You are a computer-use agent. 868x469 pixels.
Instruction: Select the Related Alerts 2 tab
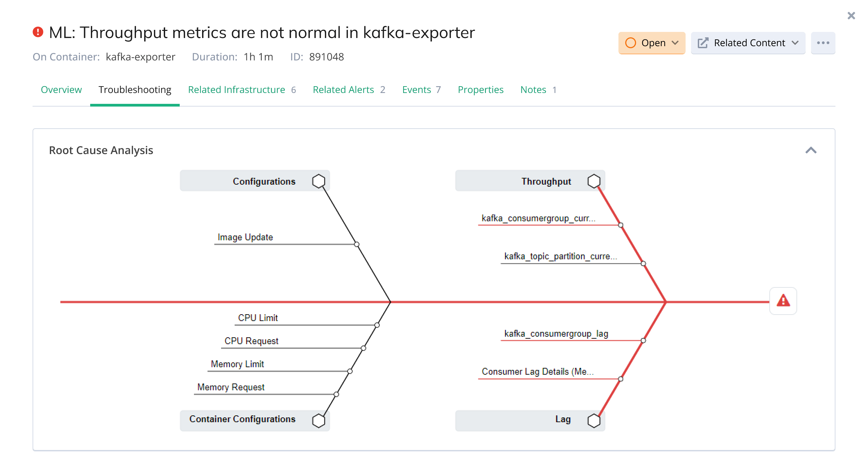click(349, 90)
